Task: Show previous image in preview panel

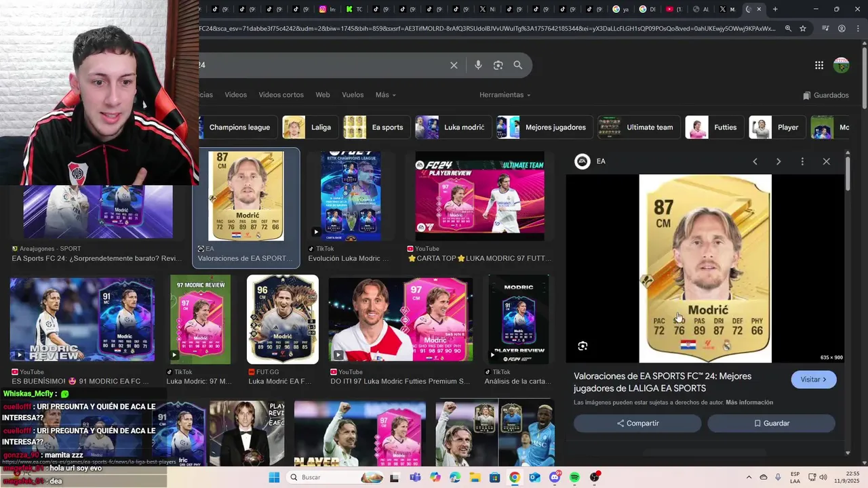Action: click(x=755, y=161)
